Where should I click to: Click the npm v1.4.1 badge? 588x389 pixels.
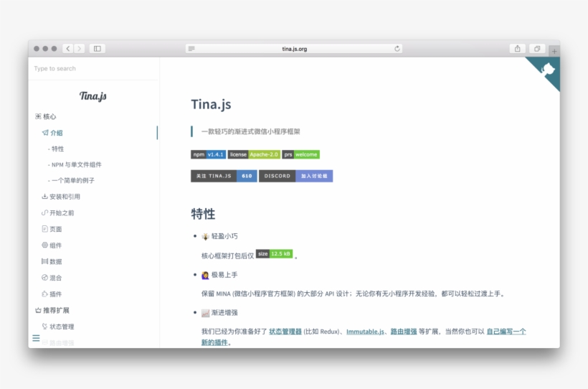click(x=209, y=154)
